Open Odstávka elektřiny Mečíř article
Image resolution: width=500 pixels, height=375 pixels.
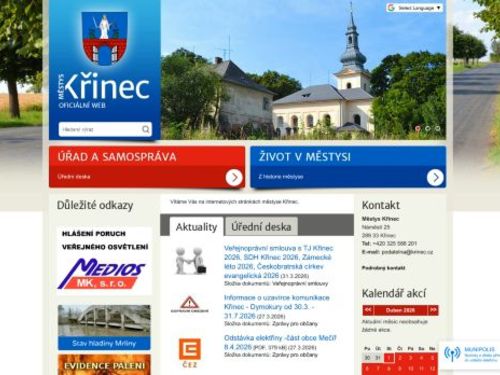(x=280, y=342)
